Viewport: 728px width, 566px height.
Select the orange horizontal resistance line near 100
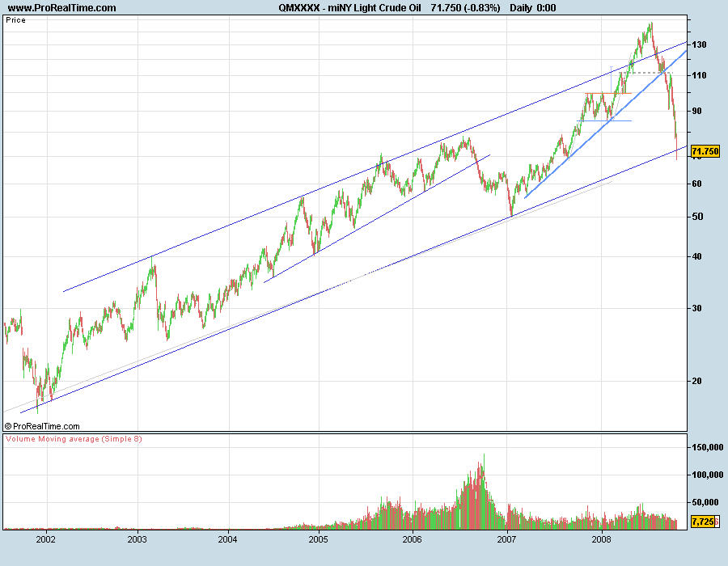[608, 93]
